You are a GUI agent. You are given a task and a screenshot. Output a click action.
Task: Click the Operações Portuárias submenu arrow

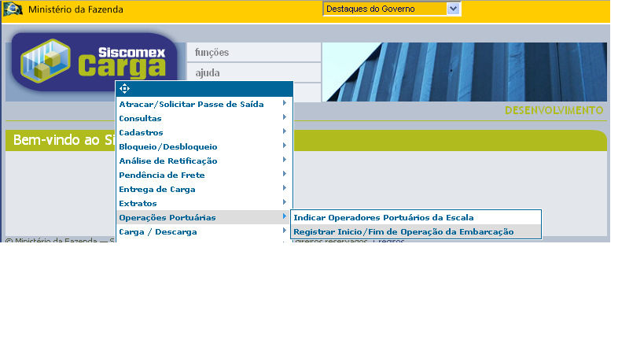[x=284, y=216]
